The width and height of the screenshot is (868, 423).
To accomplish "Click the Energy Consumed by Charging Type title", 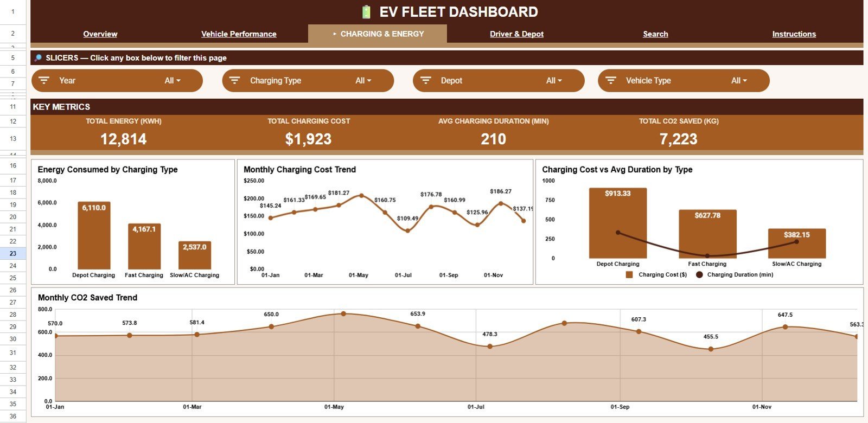I will [107, 169].
